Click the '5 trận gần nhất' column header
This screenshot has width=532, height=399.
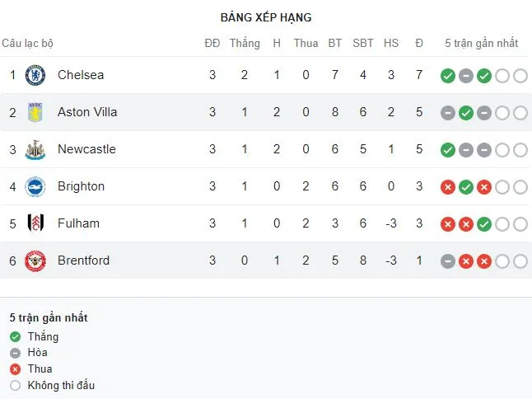(482, 43)
